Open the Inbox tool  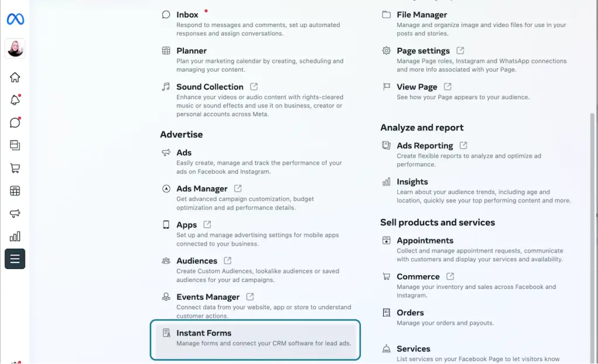[x=187, y=14]
